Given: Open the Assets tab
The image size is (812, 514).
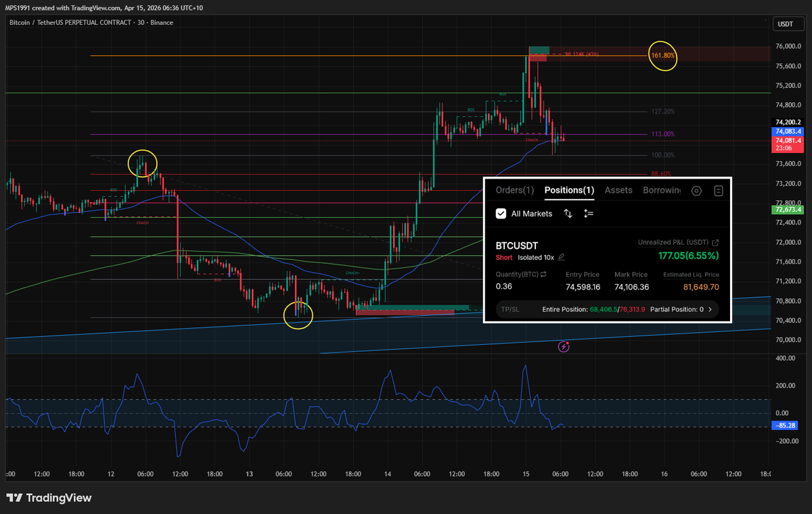Looking at the screenshot, I should (x=618, y=190).
